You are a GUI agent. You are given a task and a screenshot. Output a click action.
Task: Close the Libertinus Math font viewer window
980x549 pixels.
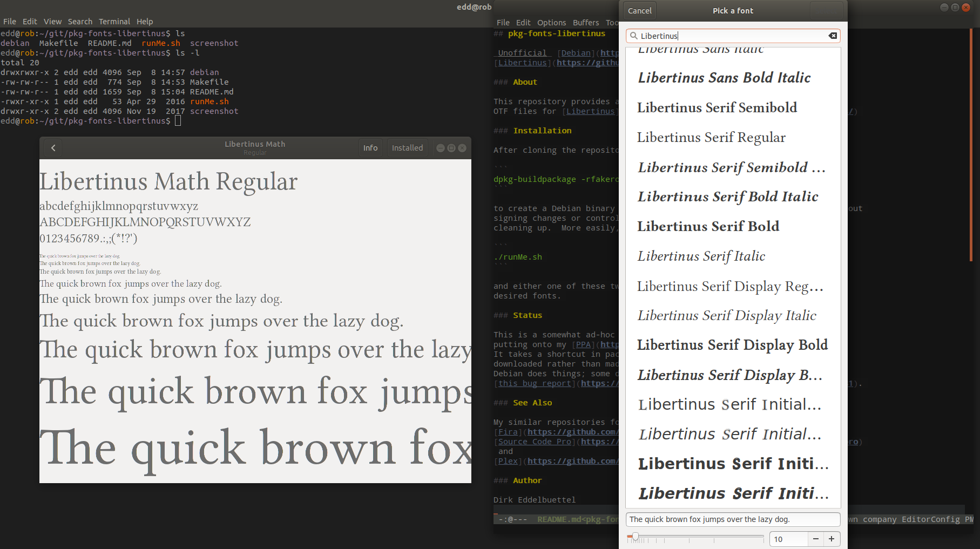coord(462,148)
